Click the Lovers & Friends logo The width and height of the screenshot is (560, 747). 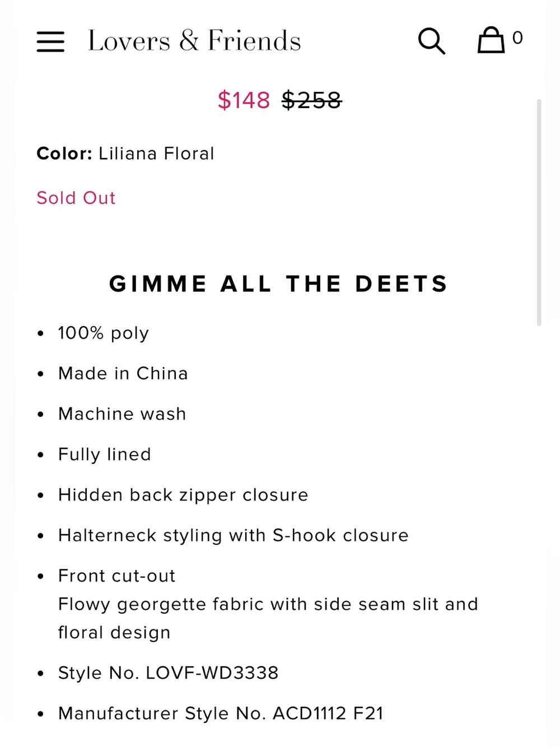pyautogui.click(x=194, y=41)
